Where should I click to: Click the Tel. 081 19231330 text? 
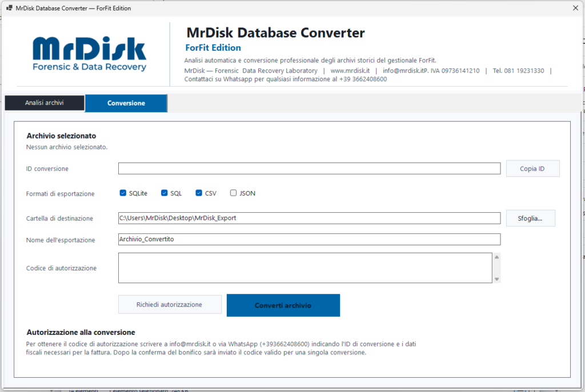518,70
